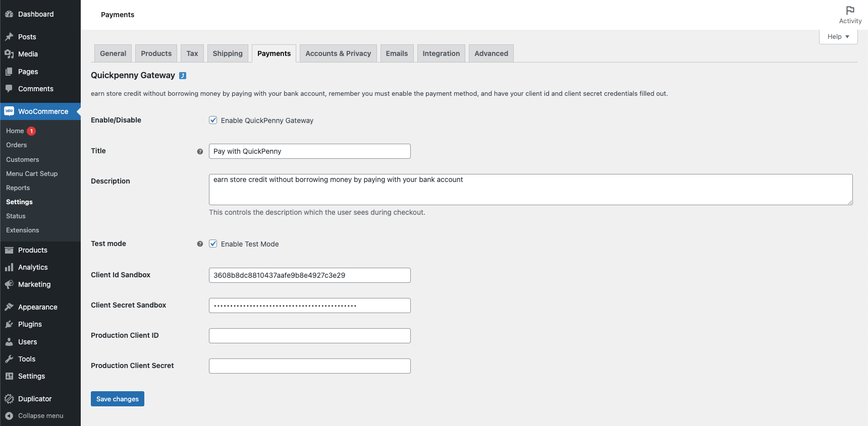Click the Plugins plug icon
868x426 pixels.
(x=9, y=324)
